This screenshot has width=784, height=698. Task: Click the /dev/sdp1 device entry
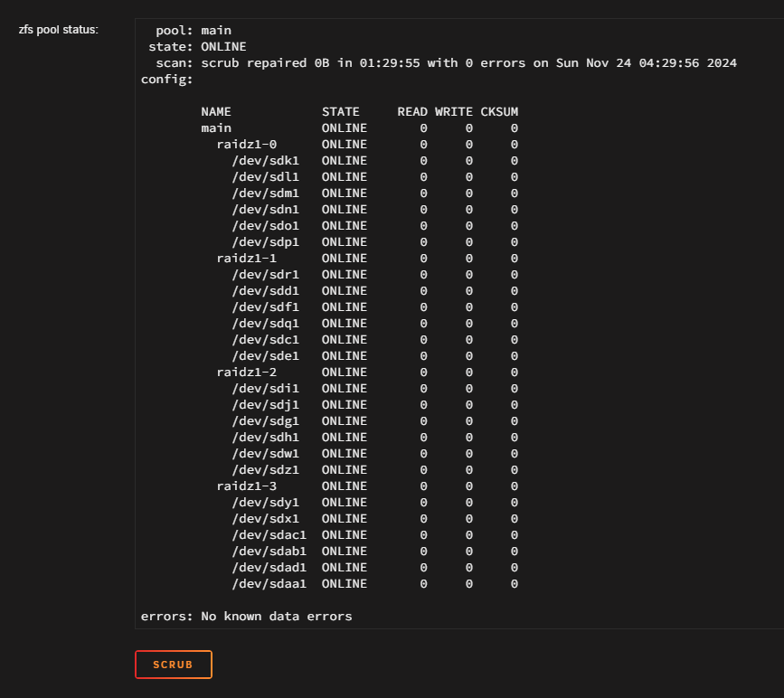pyautogui.click(x=265, y=242)
